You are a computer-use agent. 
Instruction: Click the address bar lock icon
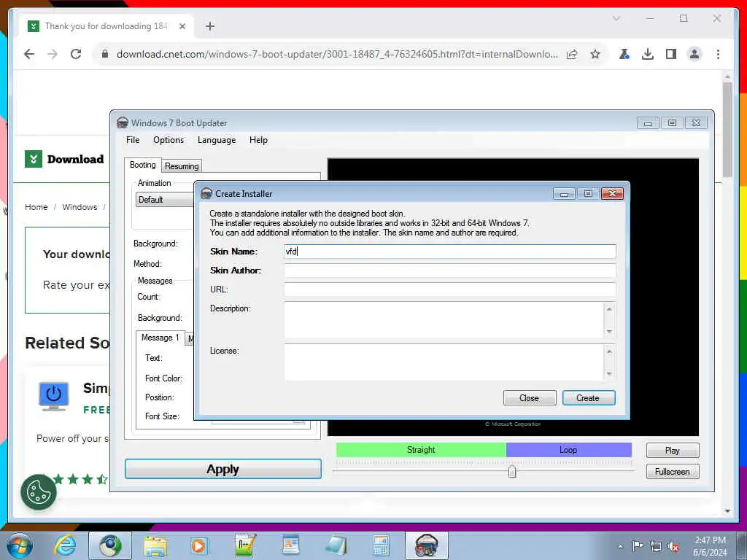pos(105,54)
